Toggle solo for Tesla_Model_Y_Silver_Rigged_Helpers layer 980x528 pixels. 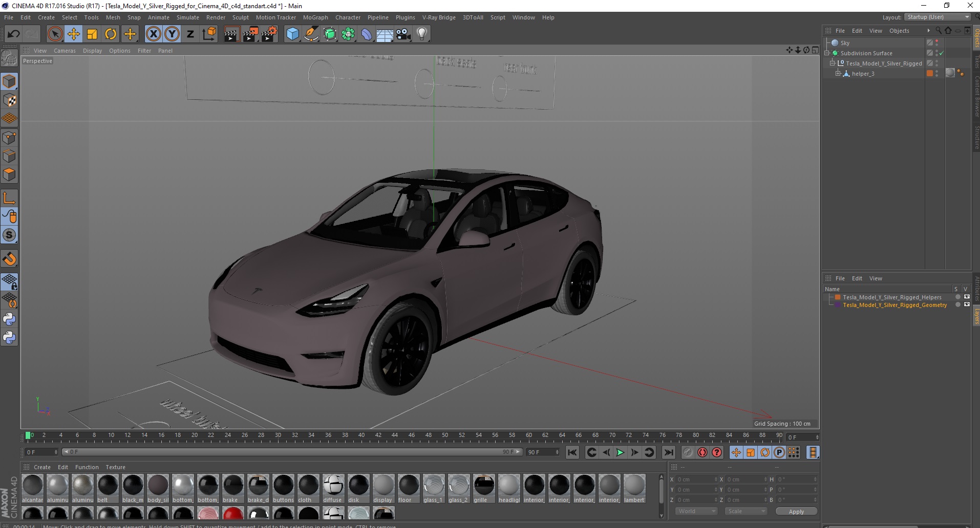point(958,297)
